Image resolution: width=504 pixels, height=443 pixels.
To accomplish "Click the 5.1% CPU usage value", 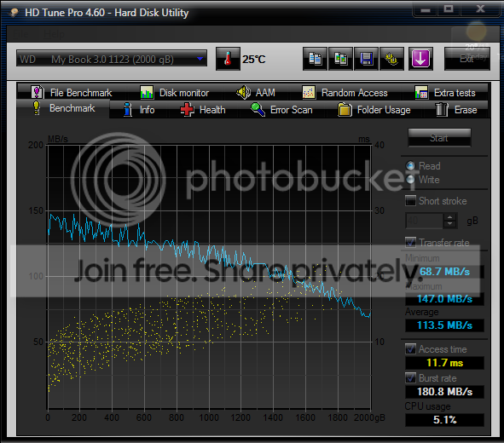I will pyautogui.click(x=444, y=419).
